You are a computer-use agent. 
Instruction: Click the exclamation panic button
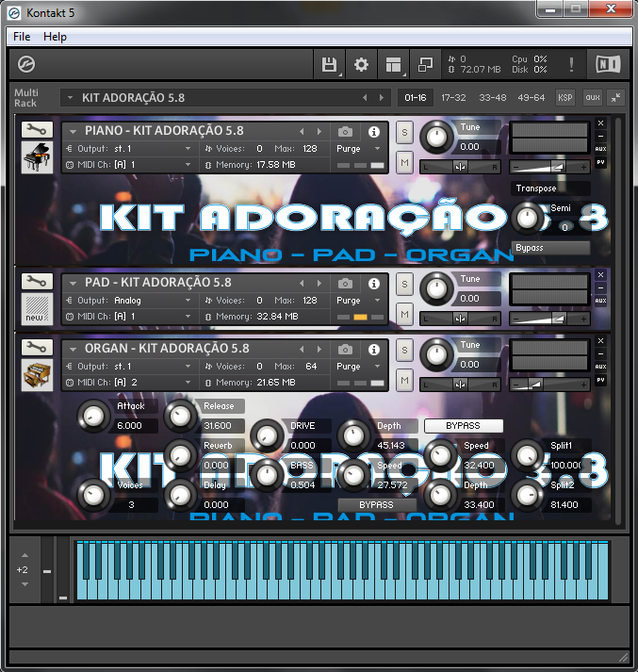tap(571, 65)
